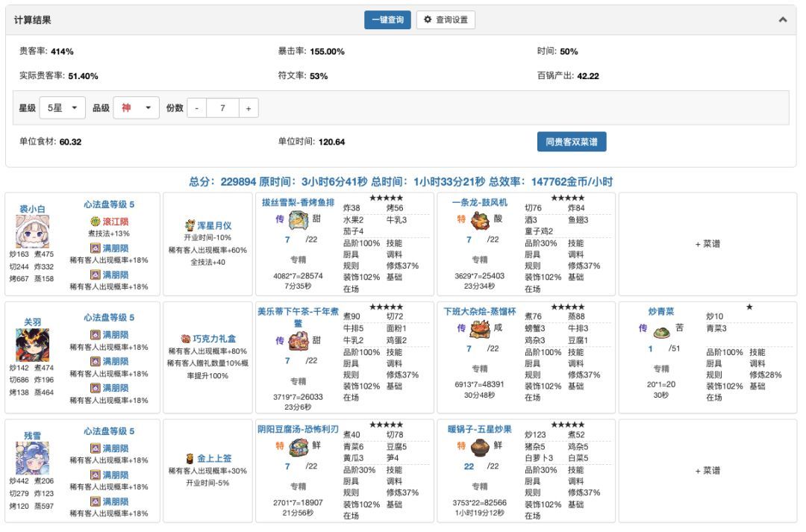
Task: Click the 一条龙-鼓风机 dish icon
Action: pyautogui.click(x=480, y=220)
